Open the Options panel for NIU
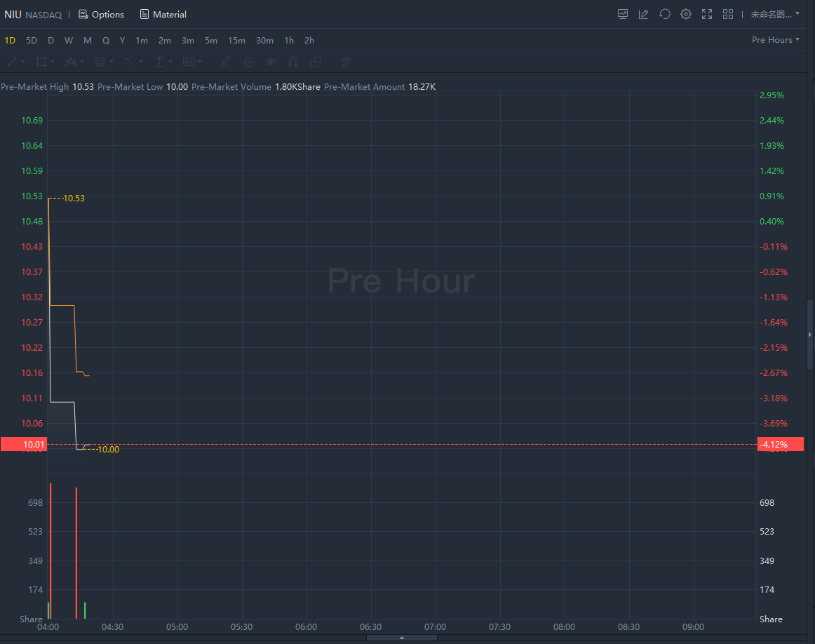The image size is (815, 644). pyautogui.click(x=102, y=15)
